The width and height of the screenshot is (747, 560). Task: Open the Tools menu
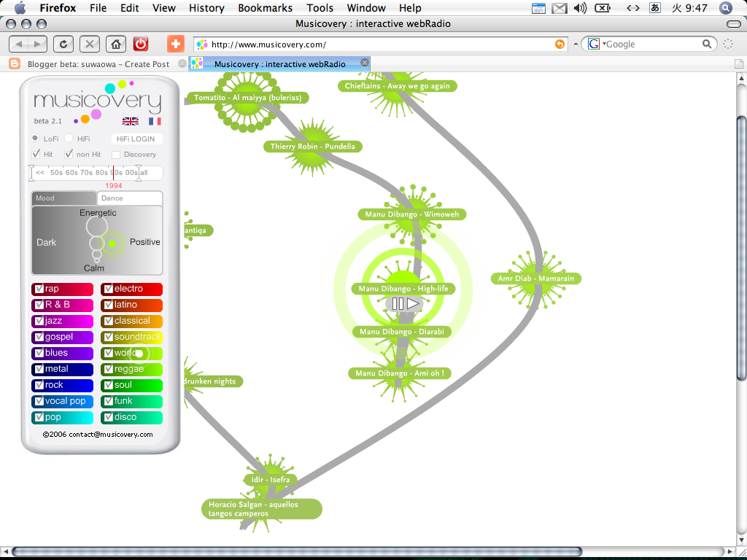pos(320,8)
